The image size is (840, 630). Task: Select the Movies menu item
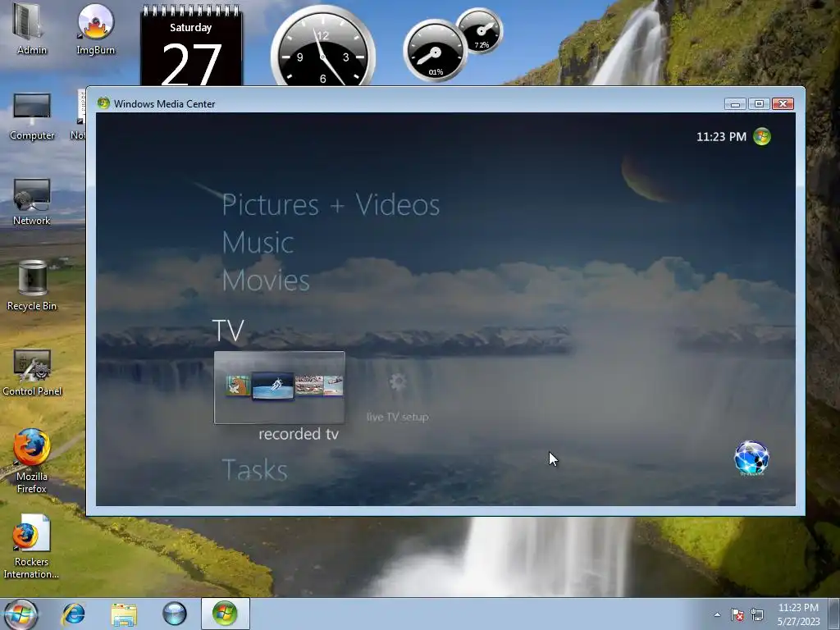tap(266, 281)
